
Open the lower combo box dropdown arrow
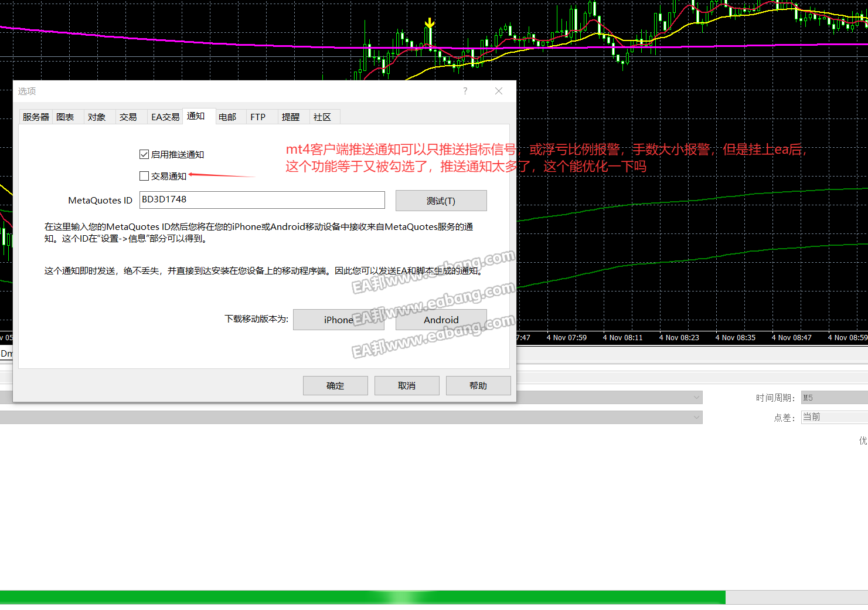click(x=696, y=417)
